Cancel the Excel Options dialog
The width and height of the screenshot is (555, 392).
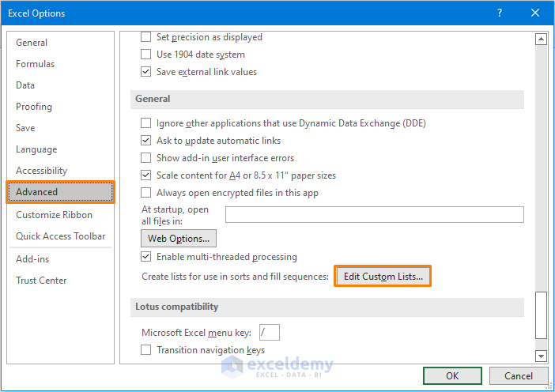click(519, 375)
